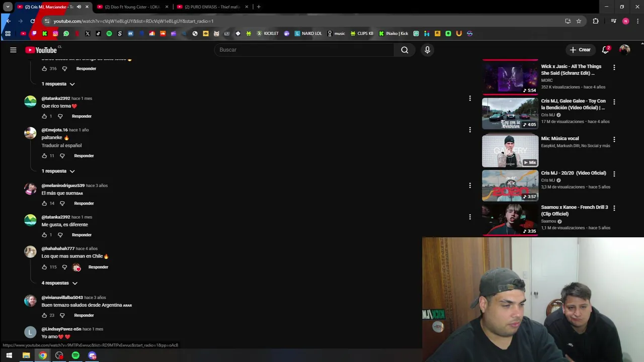Expand 1 respuesta under the 316-like comment
This screenshot has height=362, width=644.
click(x=58, y=84)
